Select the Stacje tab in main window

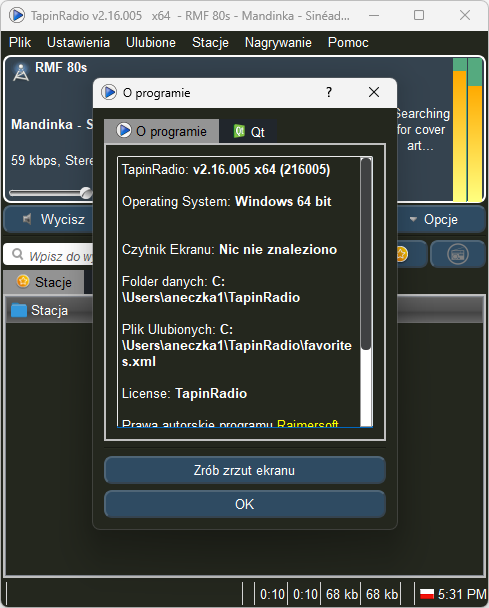(44, 282)
